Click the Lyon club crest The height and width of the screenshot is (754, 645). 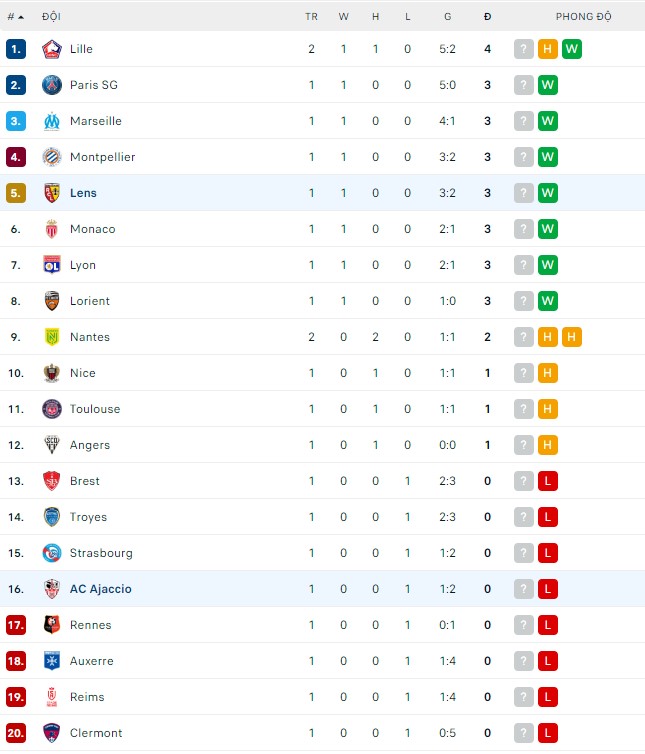[x=52, y=265]
